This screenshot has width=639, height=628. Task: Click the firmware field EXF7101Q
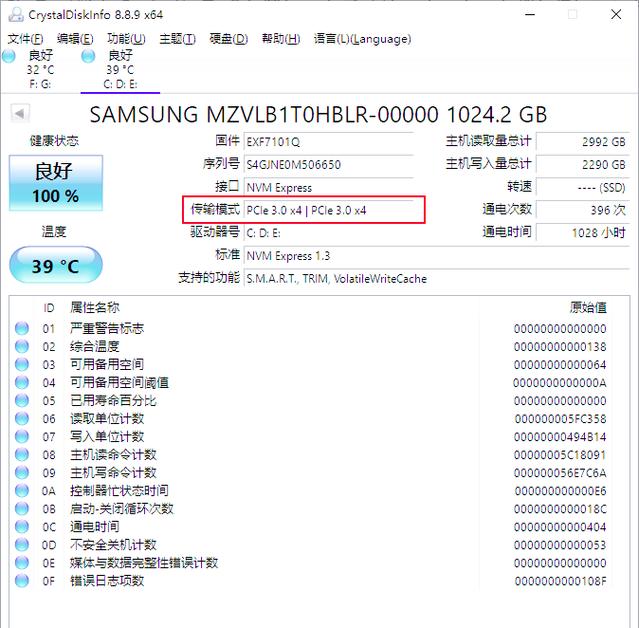[x=328, y=142]
